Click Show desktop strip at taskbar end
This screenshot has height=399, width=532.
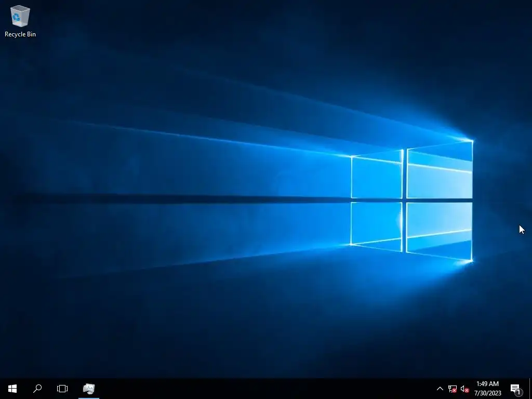coord(530,389)
